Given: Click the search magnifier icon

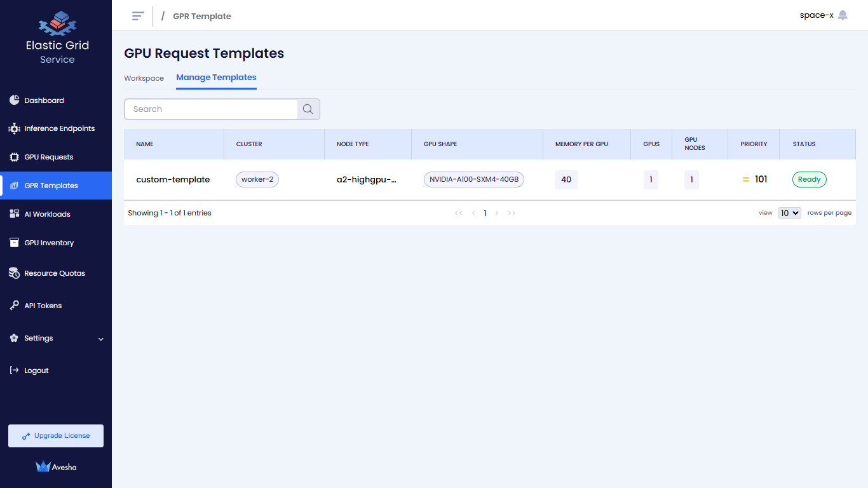Looking at the screenshot, I should [x=308, y=109].
